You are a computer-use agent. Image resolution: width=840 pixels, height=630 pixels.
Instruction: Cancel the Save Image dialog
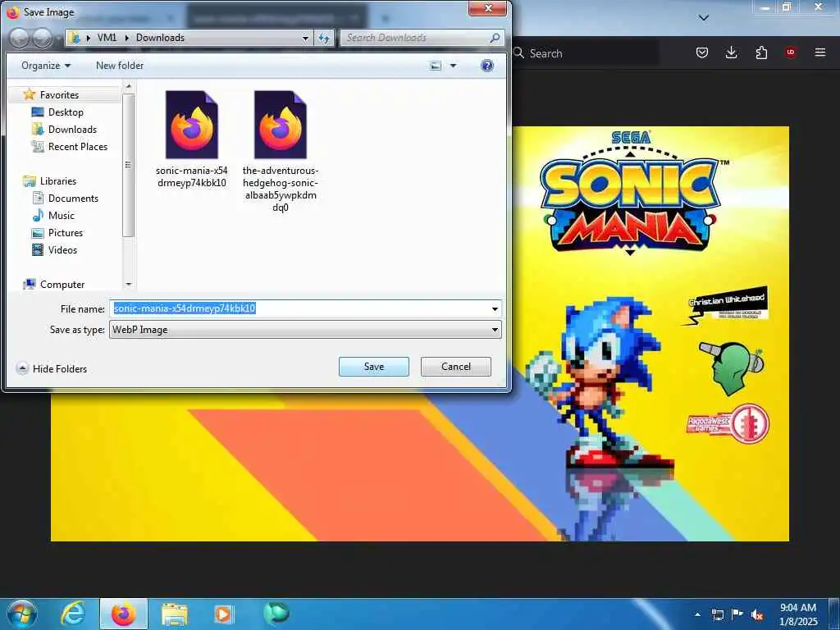pyautogui.click(x=456, y=367)
